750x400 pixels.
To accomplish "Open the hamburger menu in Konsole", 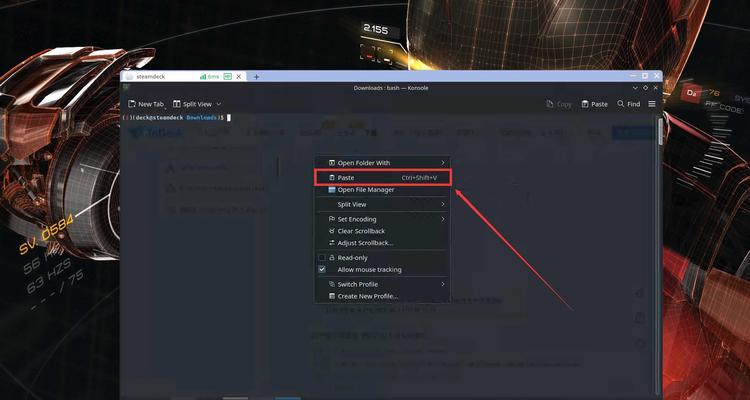I will [x=651, y=104].
